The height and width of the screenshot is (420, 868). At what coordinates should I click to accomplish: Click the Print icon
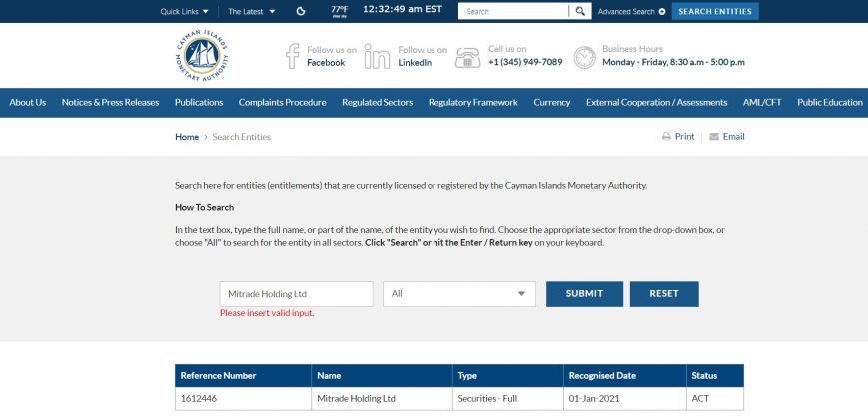[x=666, y=137]
